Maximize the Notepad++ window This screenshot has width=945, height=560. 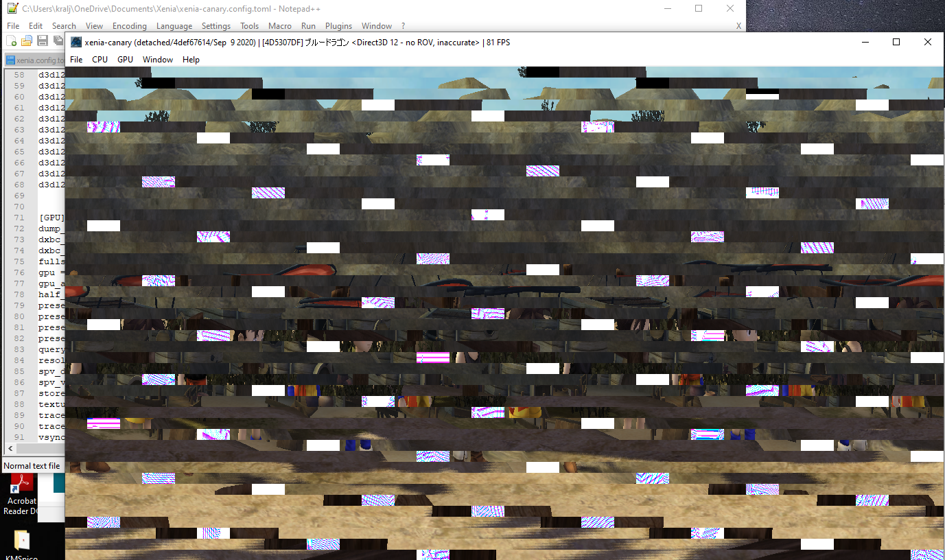699,8
